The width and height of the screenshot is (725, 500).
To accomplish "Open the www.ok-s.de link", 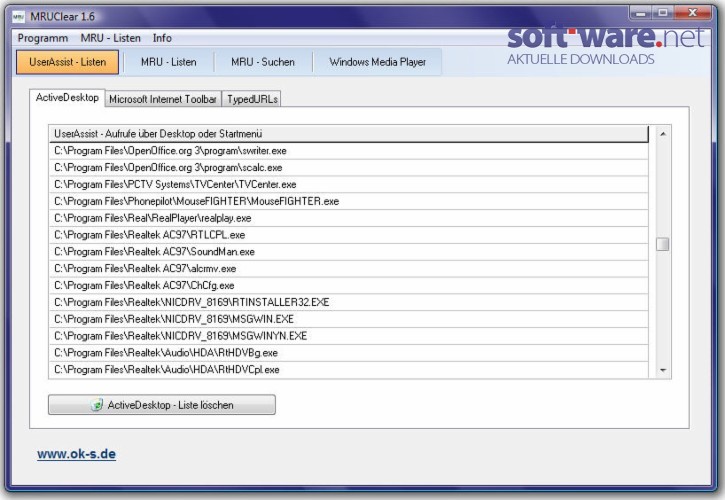I will click(76, 454).
